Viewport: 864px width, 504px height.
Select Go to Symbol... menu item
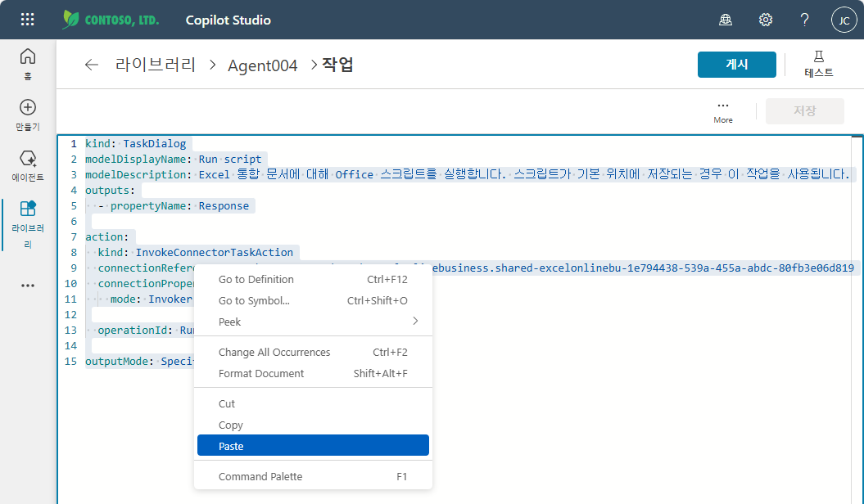click(x=313, y=301)
